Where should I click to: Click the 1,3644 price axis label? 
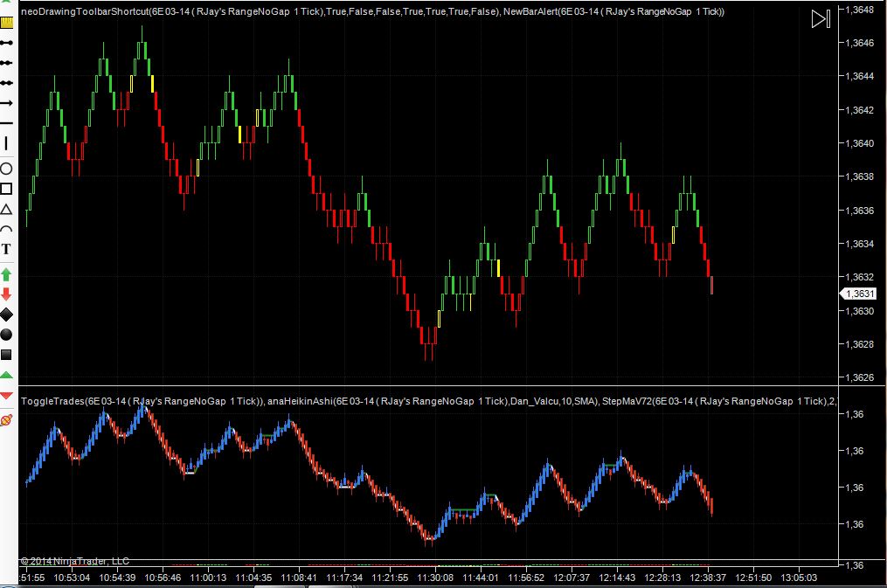pyautogui.click(x=859, y=76)
